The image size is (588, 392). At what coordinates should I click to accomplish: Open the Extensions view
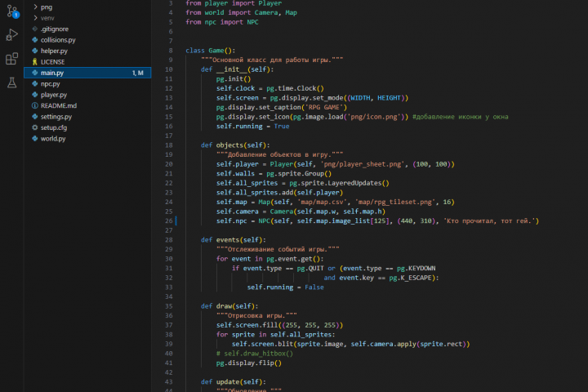coord(12,59)
